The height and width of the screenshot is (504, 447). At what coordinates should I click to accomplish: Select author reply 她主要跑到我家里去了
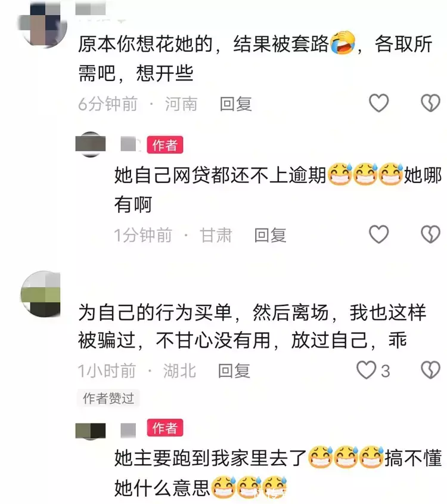tap(210, 457)
